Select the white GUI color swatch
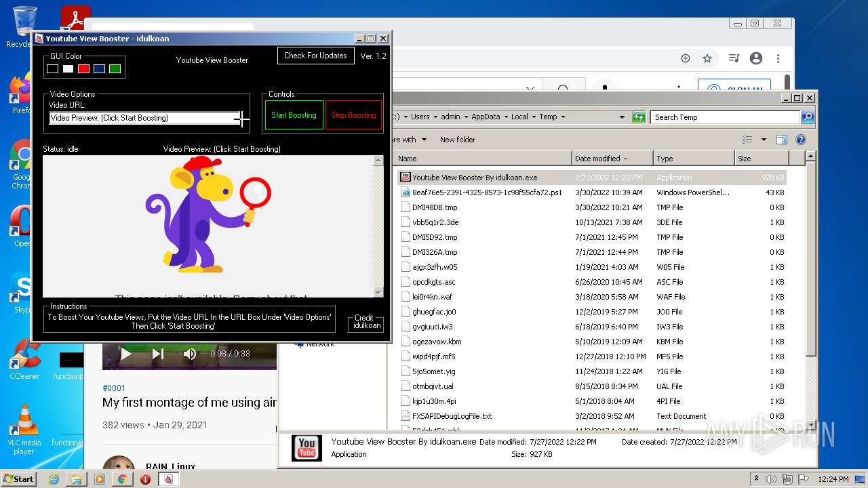The width and height of the screenshot is (868, 488). click(68, 69)
